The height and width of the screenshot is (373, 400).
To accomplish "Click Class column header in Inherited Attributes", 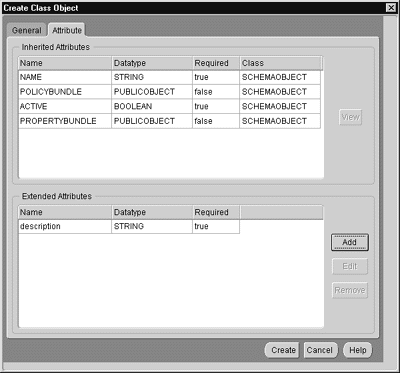I will click(x=280, y=63).
